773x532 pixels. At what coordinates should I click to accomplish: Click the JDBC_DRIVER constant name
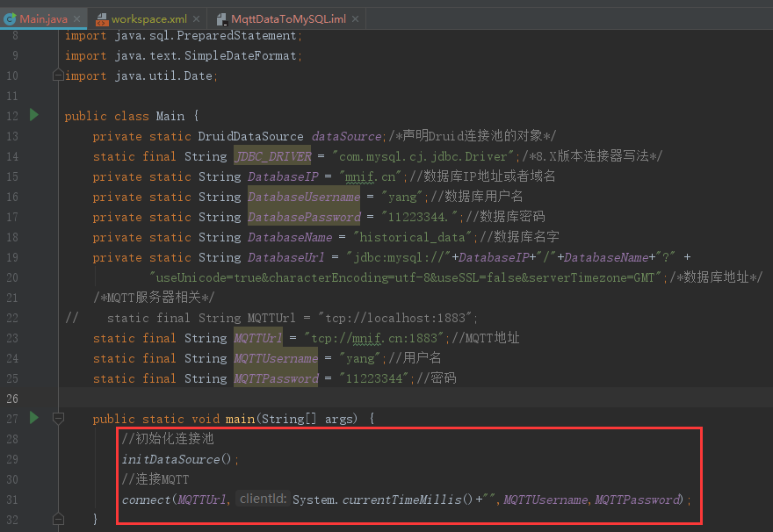coord(272,156)
